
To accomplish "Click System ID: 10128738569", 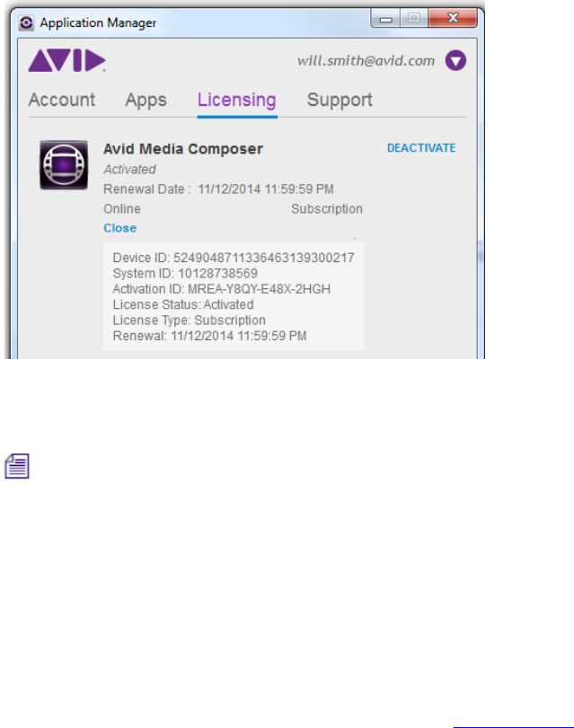I will [185, 274].
